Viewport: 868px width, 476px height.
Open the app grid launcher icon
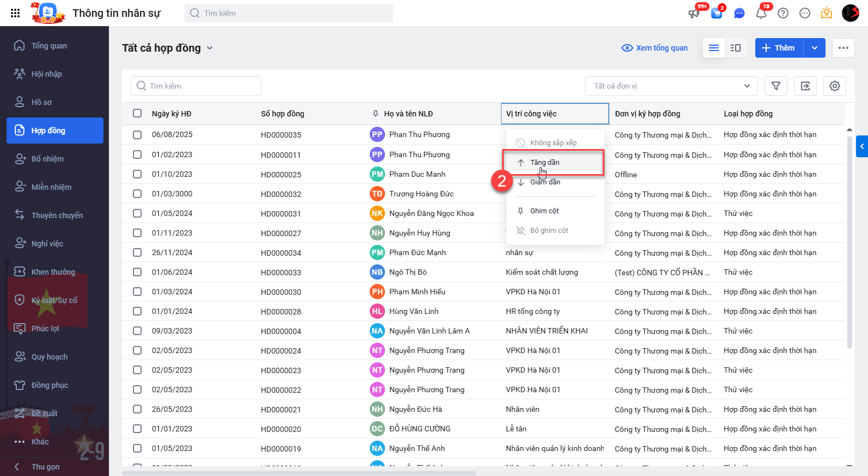point(15,13)
